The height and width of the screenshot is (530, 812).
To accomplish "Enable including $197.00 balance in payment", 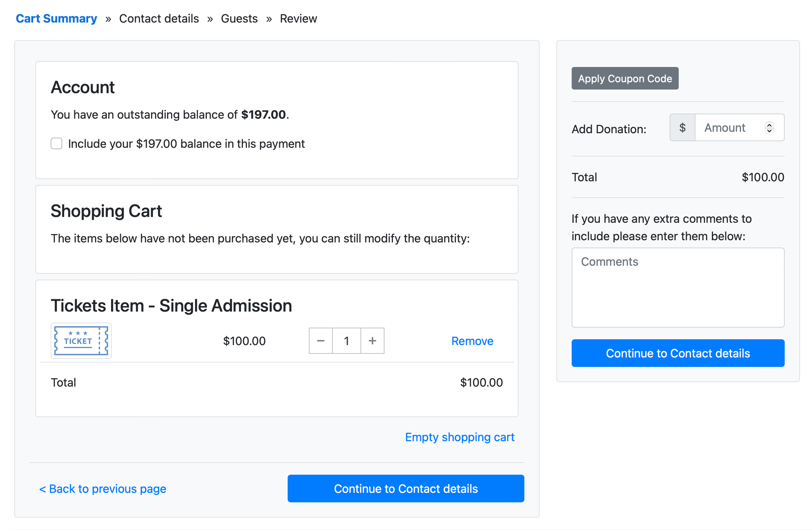I will pos(56,143).
